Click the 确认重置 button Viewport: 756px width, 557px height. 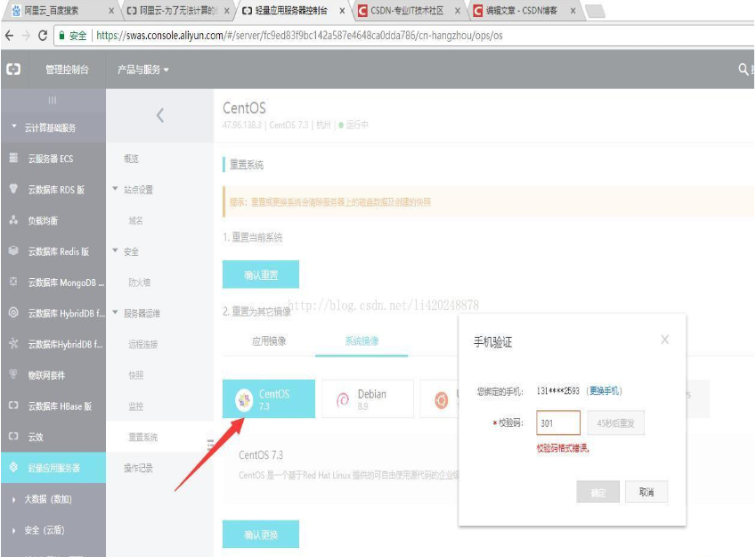pyautogui.click(x=260, y=274)
